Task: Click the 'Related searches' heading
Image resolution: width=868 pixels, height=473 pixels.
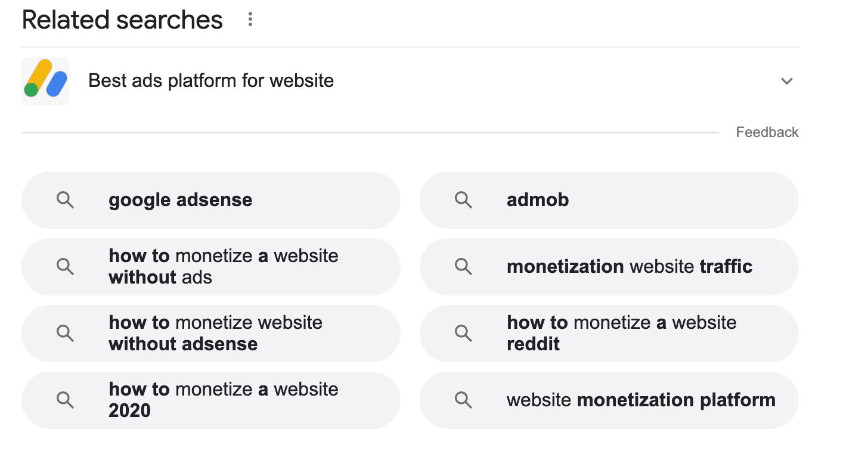Action: tap(122, 20)
